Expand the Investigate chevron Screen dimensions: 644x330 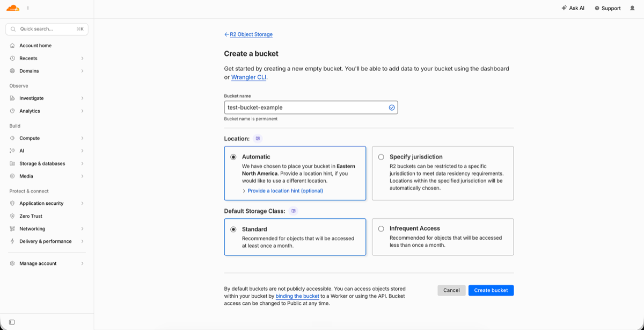coord(82,98)
